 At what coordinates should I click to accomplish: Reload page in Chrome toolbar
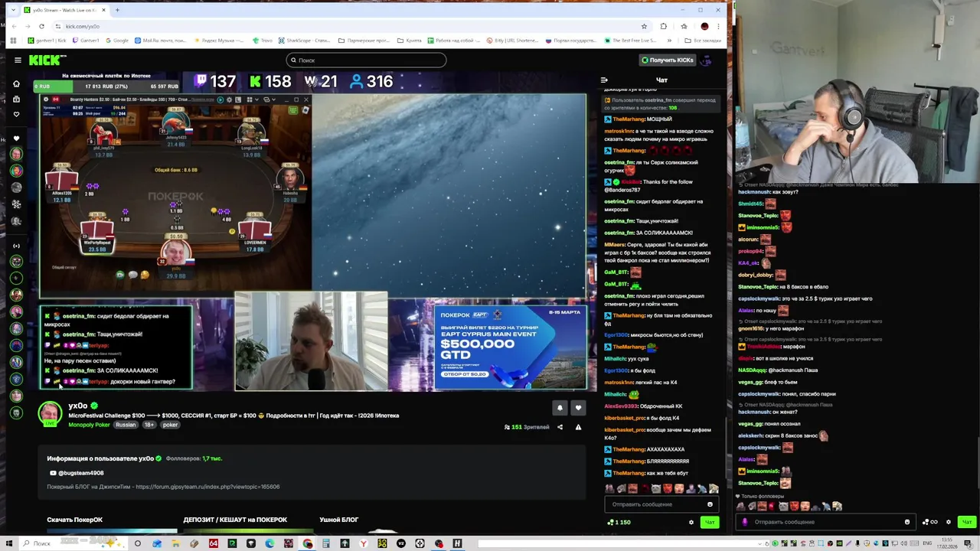[x=41, y=26]
